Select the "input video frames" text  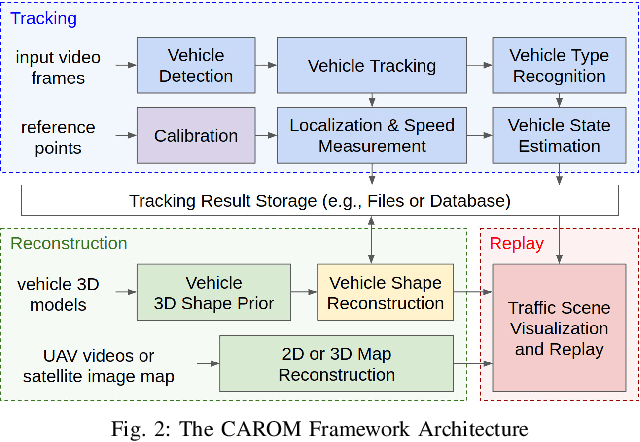coord(58,66)
